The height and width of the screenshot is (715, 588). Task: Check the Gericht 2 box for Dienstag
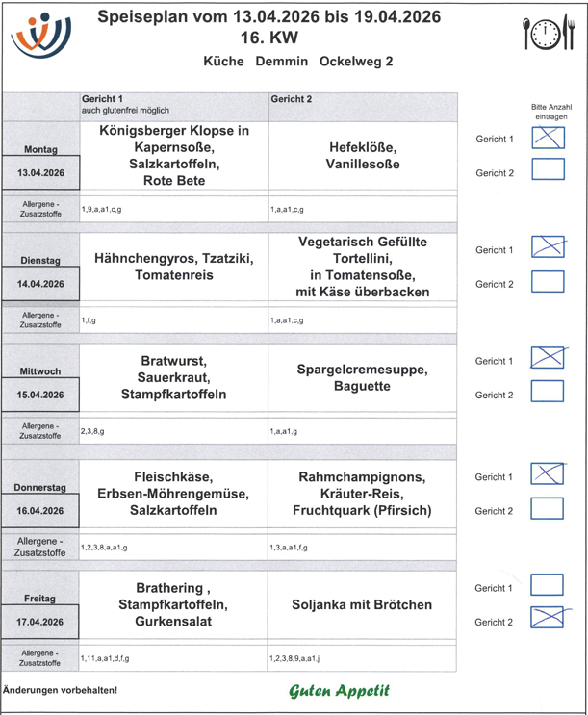(x=548, y=282)
